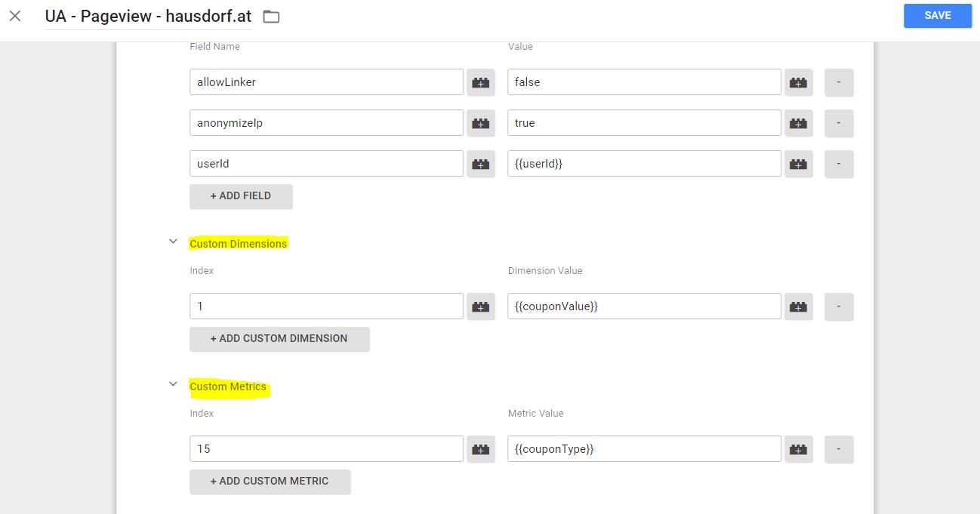Open variable picker for the {{userId}} value
The width and height of the screenshot is (980, 514).
tap(798, 163)
